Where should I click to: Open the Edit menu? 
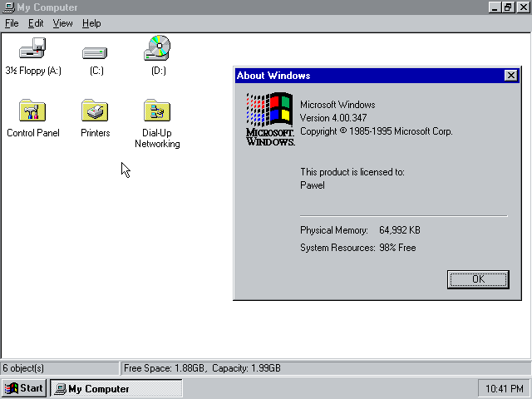[x=36, y=23]
